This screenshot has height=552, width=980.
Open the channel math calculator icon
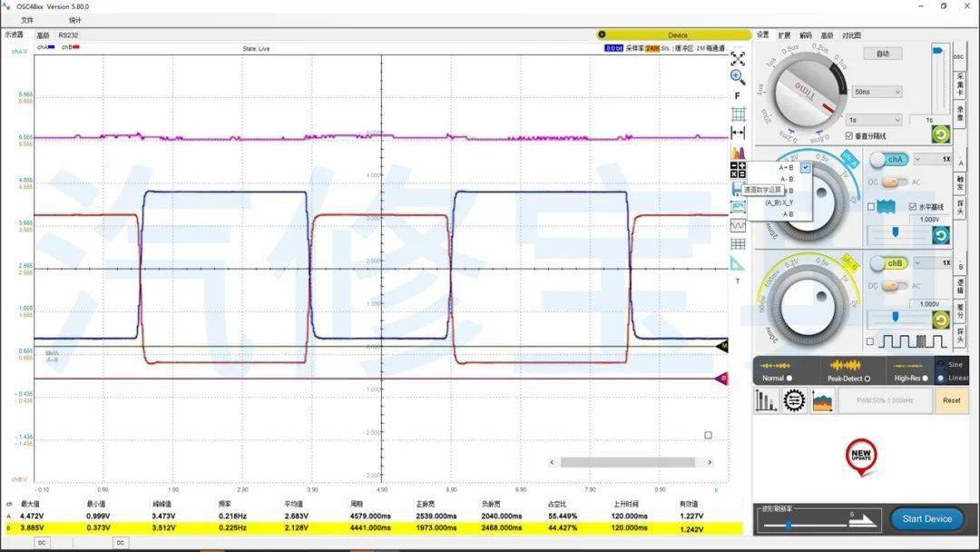coord(738,170)
